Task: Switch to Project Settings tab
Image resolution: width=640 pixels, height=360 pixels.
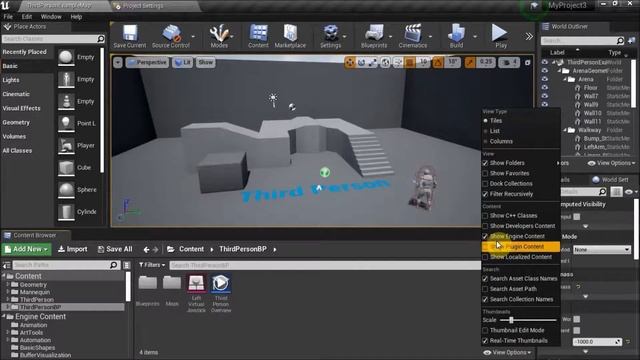Action: [143, 6]
